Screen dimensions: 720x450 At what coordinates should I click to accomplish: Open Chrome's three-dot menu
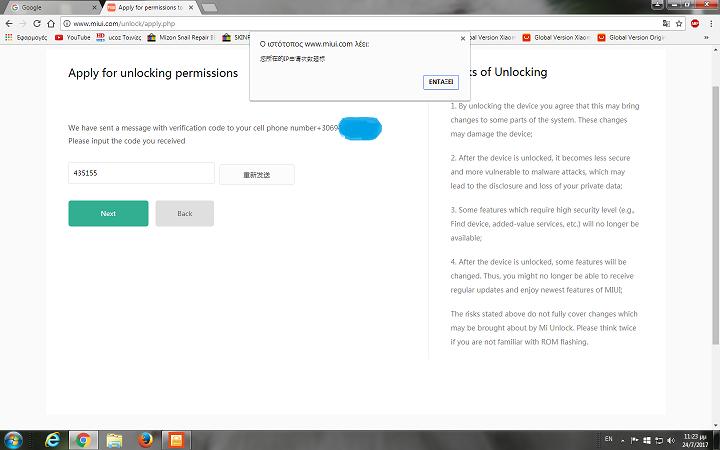pyautogui.click(x=711, y=23)
